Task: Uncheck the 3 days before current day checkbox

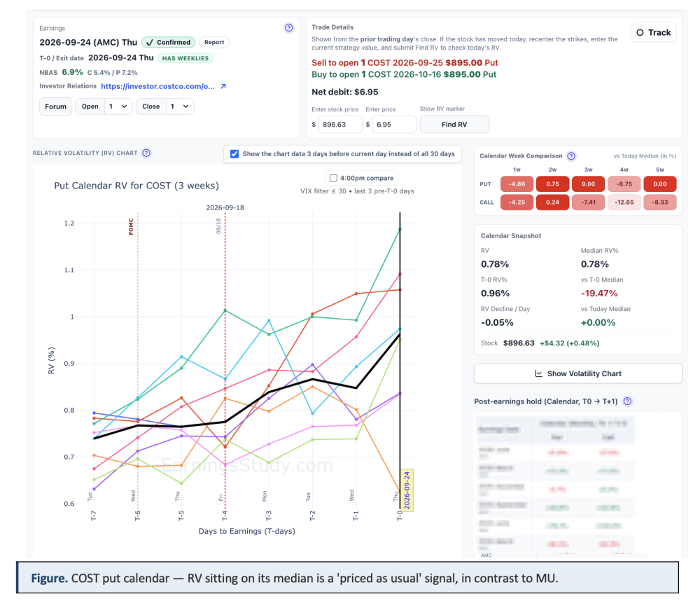Action: pyautogui.click(x=234, y=153)
